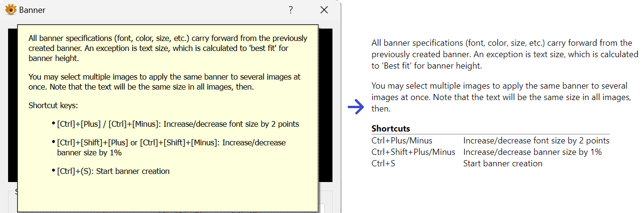Image resolution: width=644 pixels, height=213 pixels.
Task: Click the 'Shortcut keys:' label in the yellow tooltip
Action: point(52,105)
